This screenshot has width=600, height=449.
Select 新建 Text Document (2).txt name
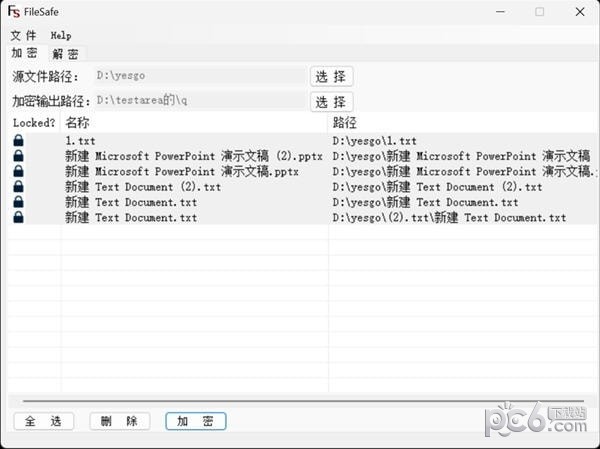tap(143, 187)
